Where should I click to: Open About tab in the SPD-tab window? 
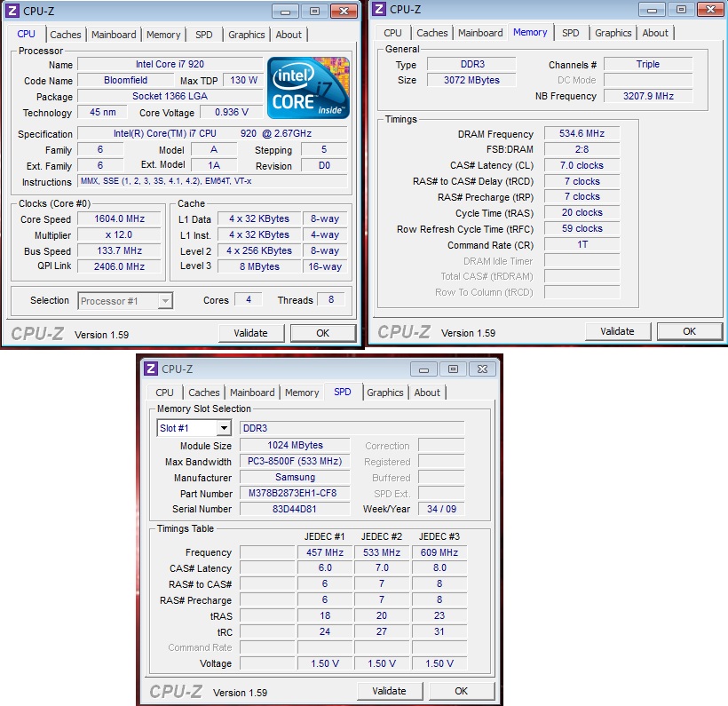click(427, 393)
